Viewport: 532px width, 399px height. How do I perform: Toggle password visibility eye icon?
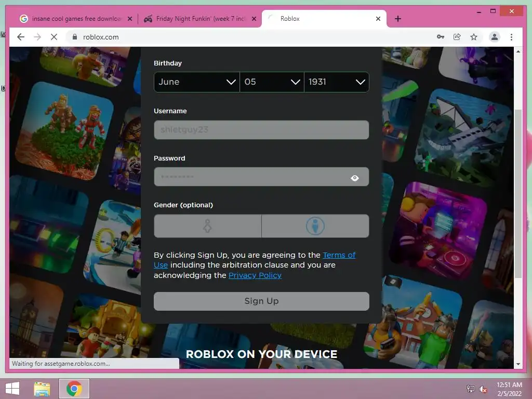point(354,178)
